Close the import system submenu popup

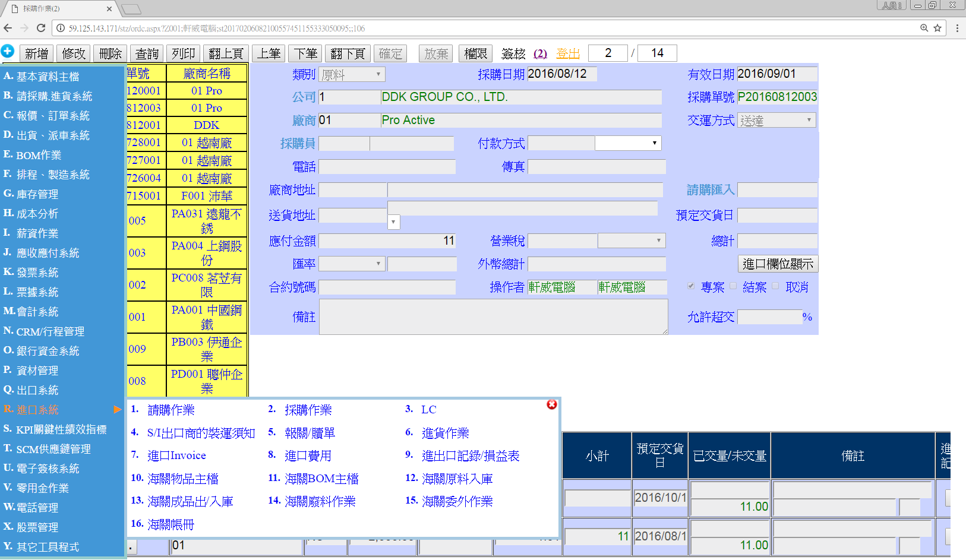(x=552, y=404)
